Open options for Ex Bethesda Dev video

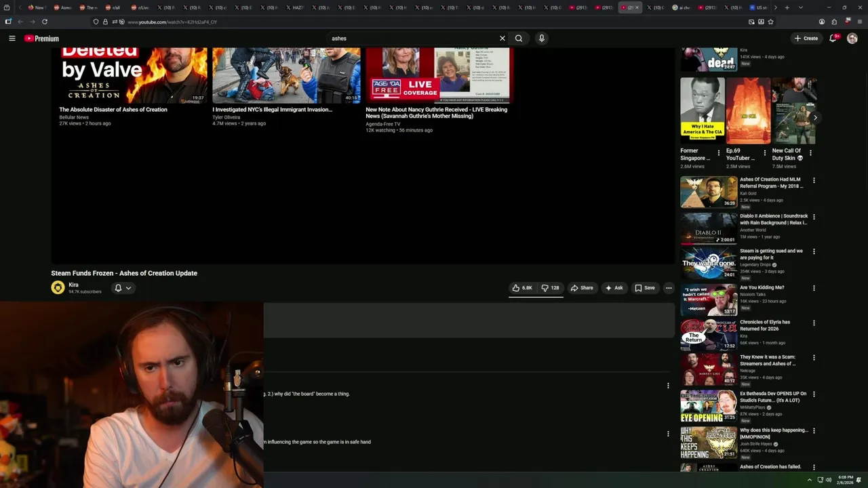814,394
